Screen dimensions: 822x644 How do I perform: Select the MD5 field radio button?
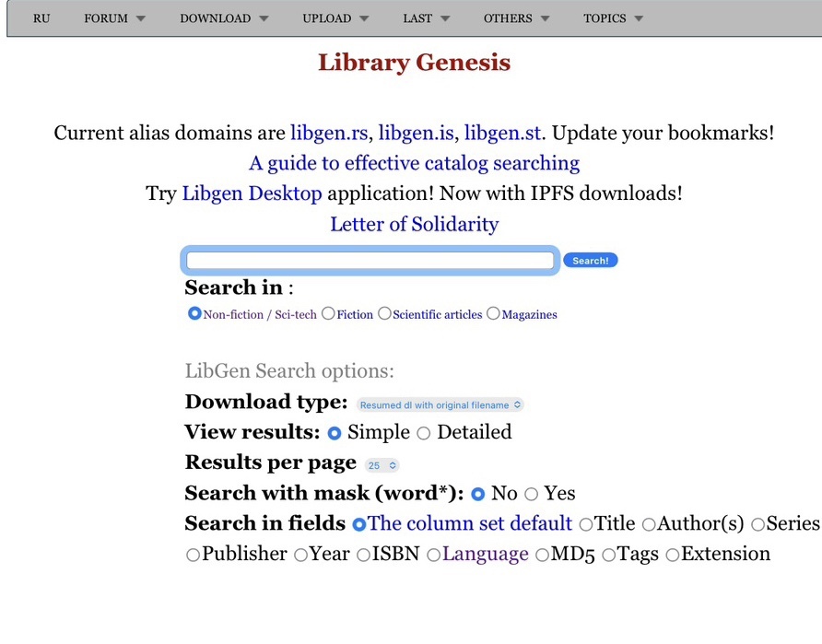click(x=542, y=555)
